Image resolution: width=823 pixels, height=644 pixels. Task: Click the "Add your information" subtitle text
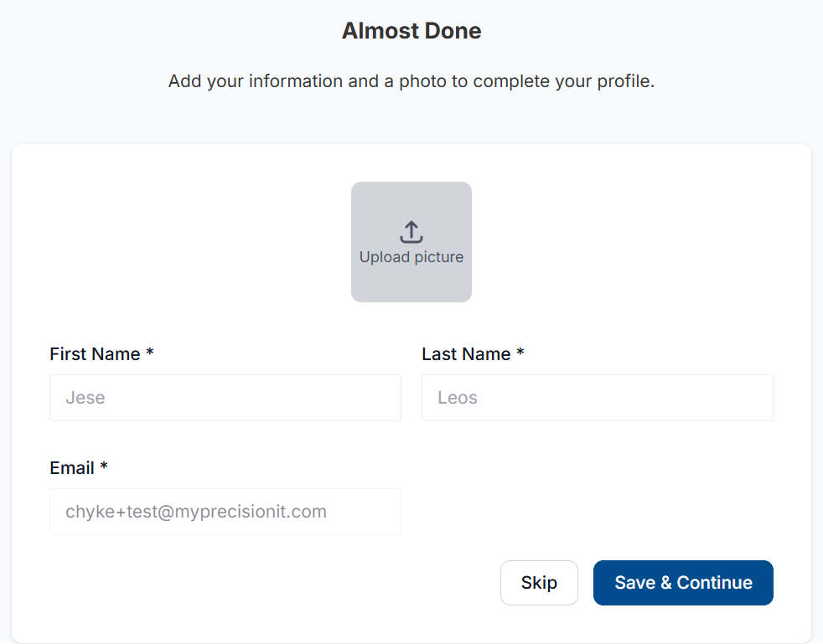pyautogui.click(x=411, y=81)
